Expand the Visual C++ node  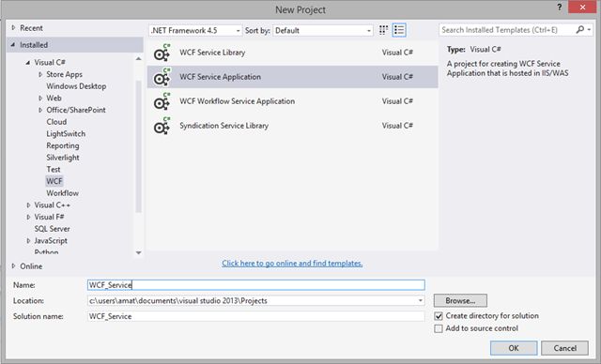(x=28, y=205)
